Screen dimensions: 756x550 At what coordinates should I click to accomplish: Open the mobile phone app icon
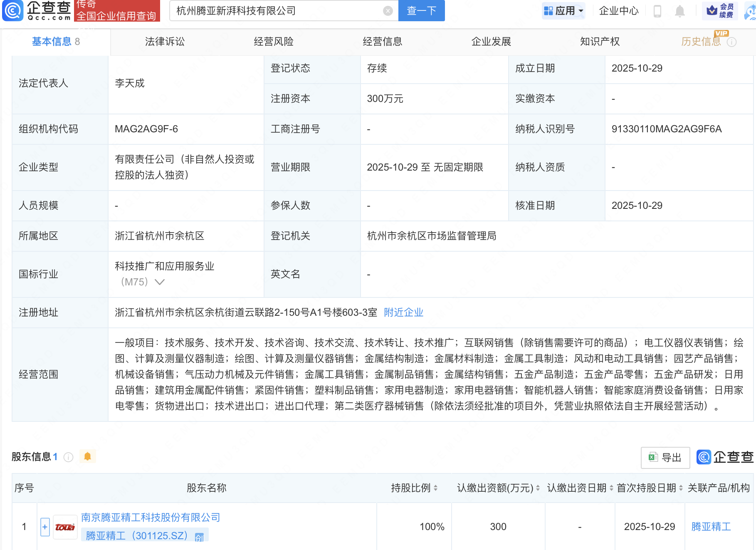657,11
